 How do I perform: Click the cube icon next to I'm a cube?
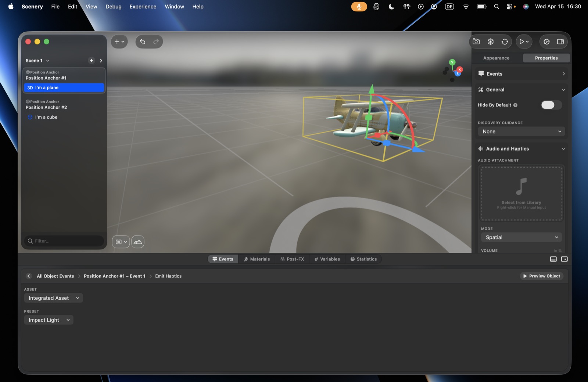[x=30, y=117]
